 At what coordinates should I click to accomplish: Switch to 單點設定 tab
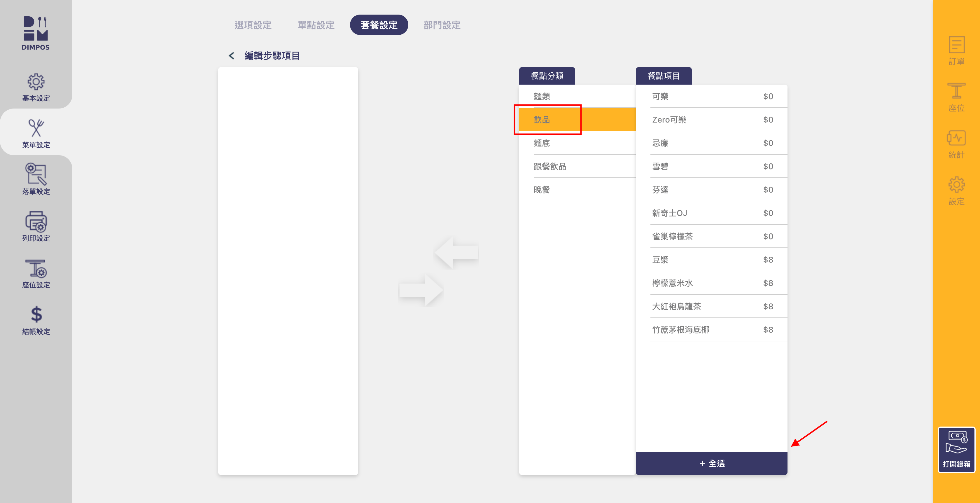click(316, 25)
